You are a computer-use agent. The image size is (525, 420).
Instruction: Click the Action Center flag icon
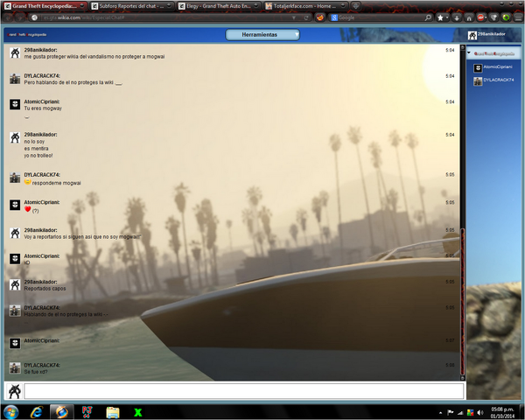point(450,413)
